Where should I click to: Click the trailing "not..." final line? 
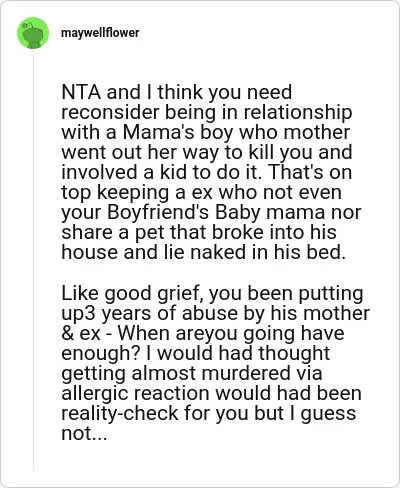pos(84,433)
